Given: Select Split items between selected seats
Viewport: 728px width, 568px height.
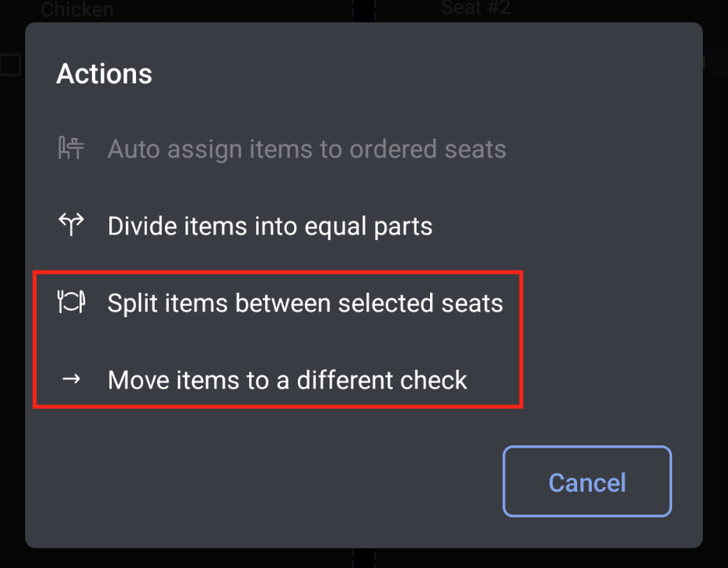Looking at the screenshot, I should [305, 303].
